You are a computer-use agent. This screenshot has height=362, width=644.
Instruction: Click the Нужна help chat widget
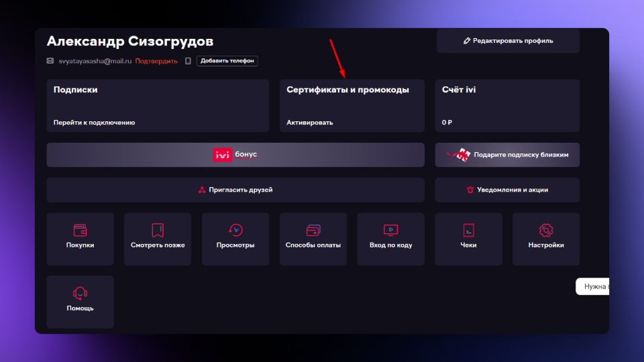click(592, 286)
